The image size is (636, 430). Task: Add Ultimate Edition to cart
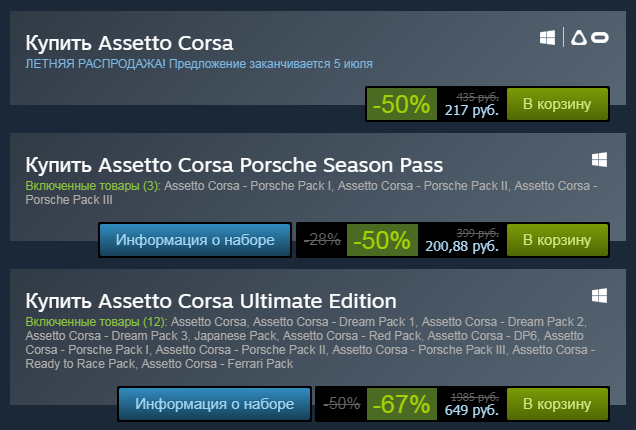(x=557, y=404)
